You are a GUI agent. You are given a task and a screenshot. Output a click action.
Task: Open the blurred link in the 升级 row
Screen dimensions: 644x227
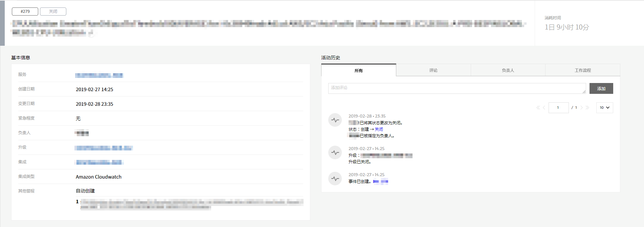coord(104,148)
